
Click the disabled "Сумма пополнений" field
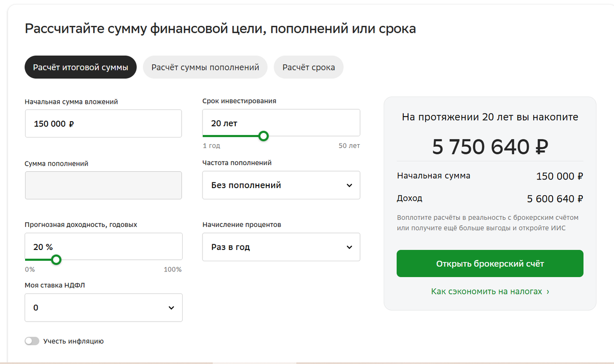pos(103,185)
